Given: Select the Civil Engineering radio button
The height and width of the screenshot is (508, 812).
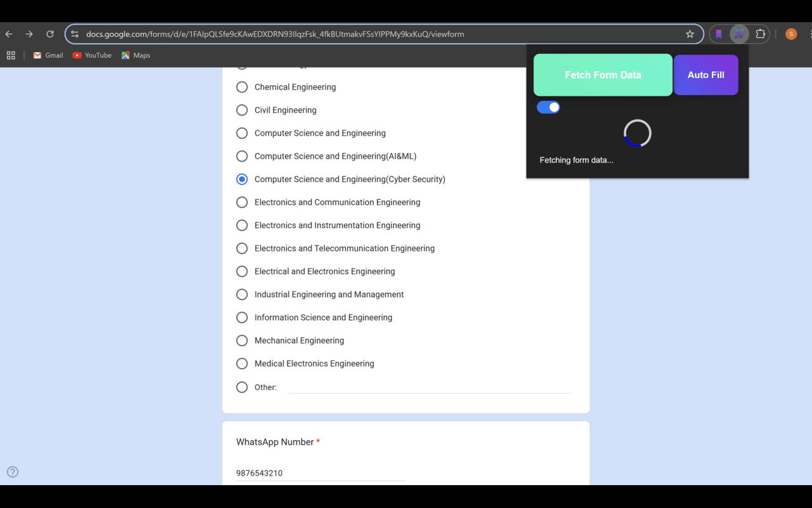Looking at the screenshot, I should pos(242,110).
